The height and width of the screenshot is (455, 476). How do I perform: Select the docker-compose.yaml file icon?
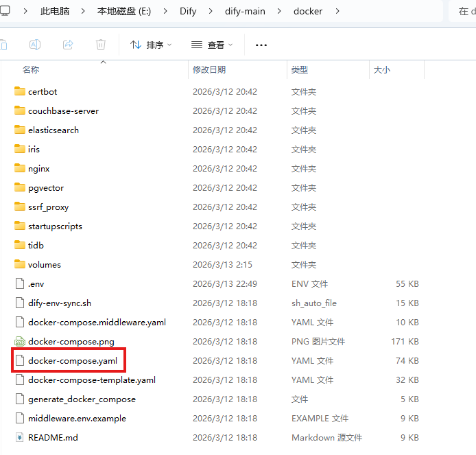pyautogui.click(x=20, y=360)
